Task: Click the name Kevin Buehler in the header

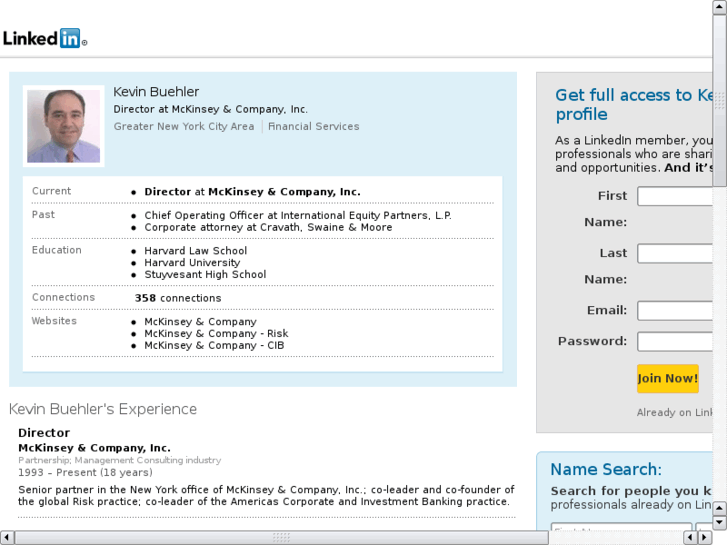Action: point(156,92)
